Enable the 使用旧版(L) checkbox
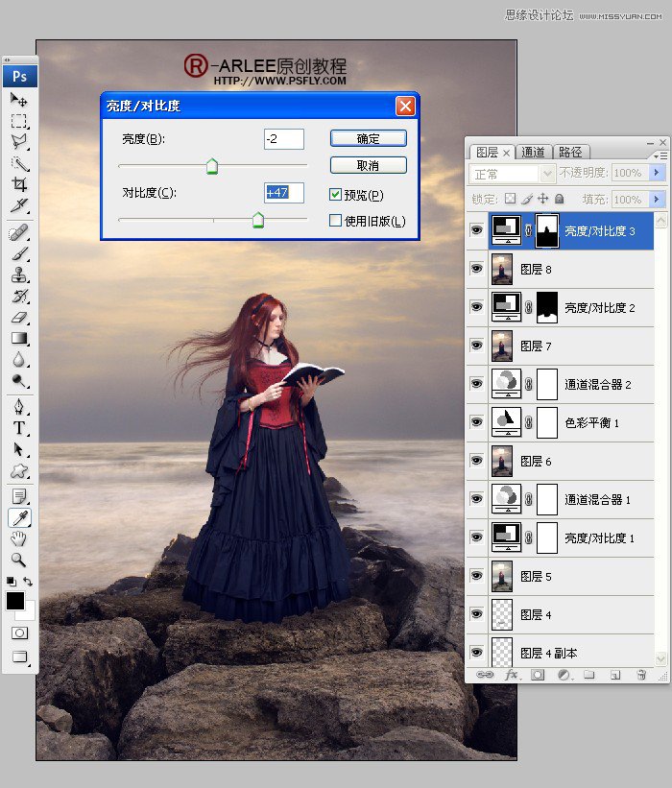672x788 pixels. click(335, 221)
